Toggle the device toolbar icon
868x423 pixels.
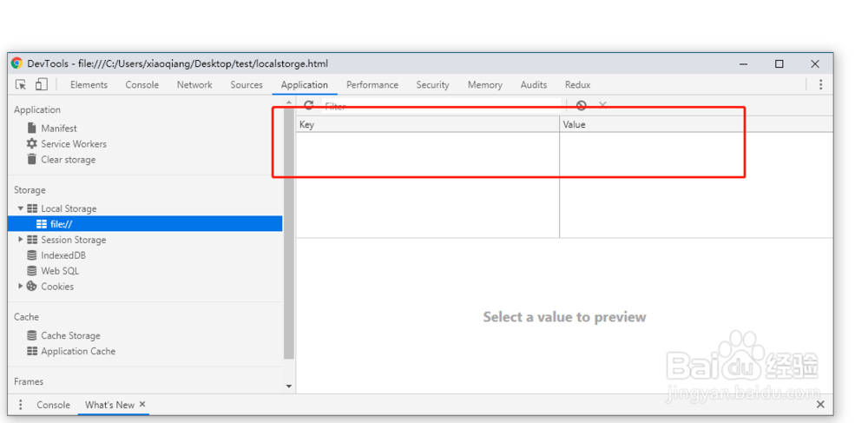point(42,84)
